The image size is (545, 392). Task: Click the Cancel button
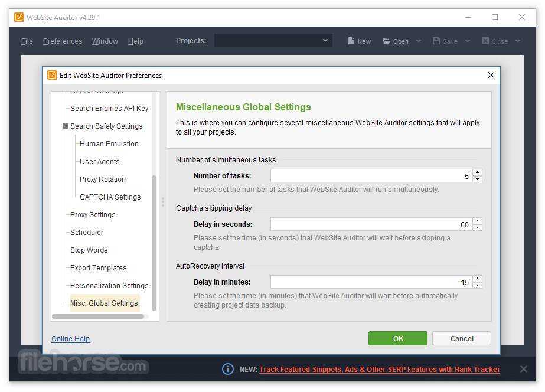[462, 338]
